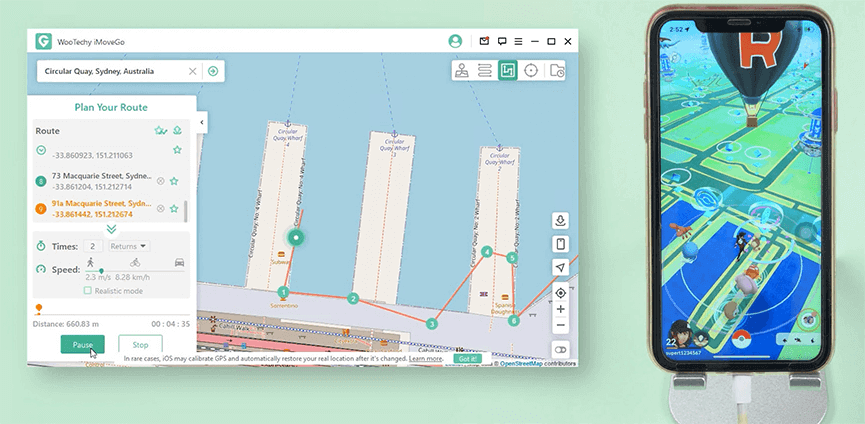Collapse the Plan Your Route side panel

[202, 122]
